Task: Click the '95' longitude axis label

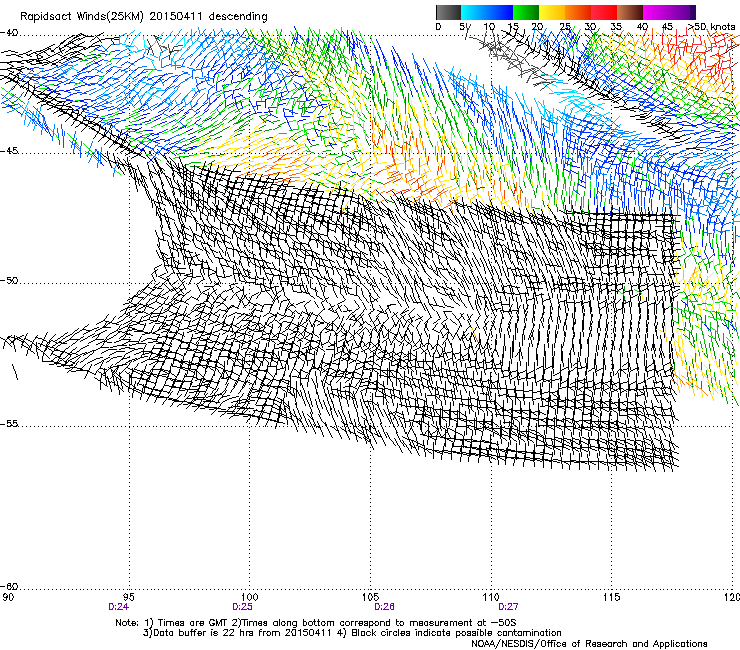Action: tap(129, 597)
